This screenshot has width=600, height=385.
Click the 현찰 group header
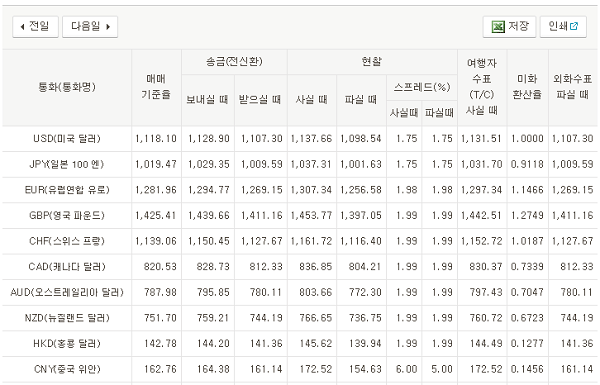(372, 62)
